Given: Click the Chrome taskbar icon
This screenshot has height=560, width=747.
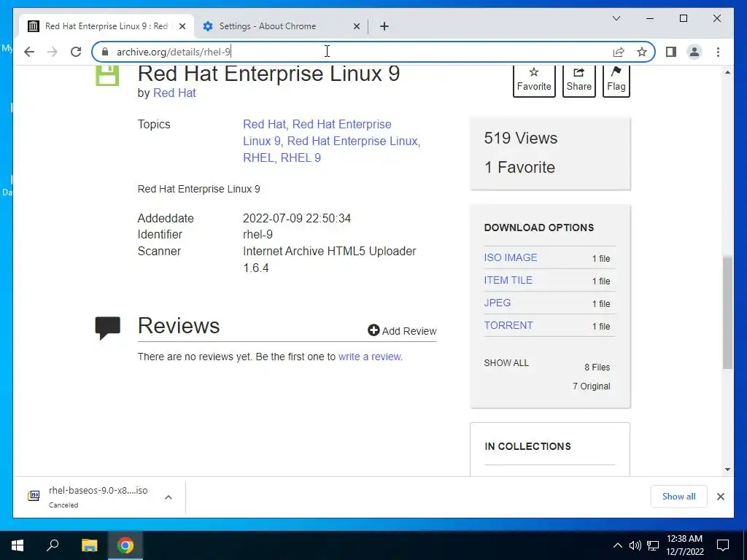Looking at the screenshot, I should pyautogui.click(x=125, y=545).
